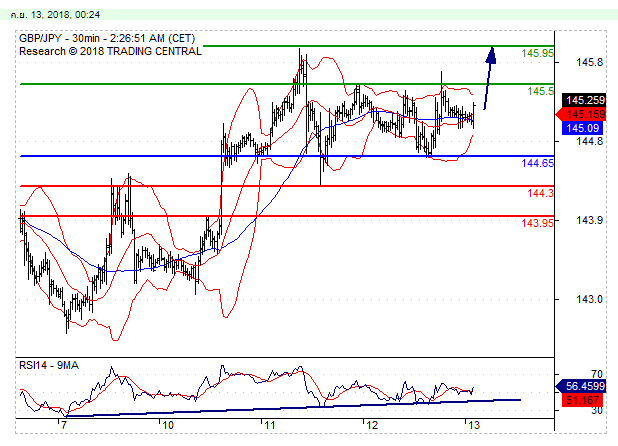618x446 pixels.
Task: Click the date header 'ก.ย. 13, 2018, 00:24'
Action: (x=55, y=15)
